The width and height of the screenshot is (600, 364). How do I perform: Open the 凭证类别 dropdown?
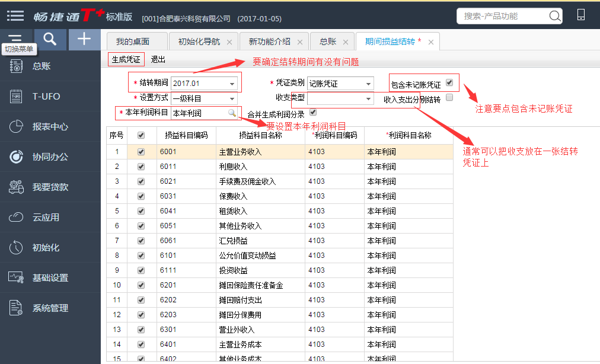[x=368, y=84]
